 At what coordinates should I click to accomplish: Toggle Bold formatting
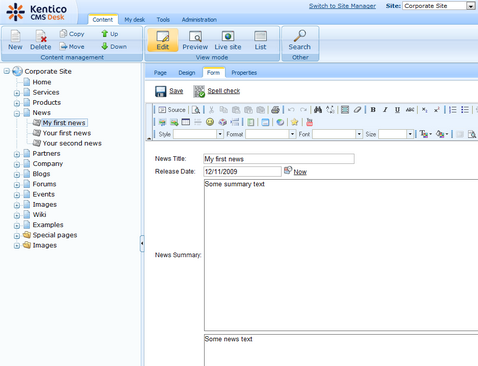coord(373,110)
